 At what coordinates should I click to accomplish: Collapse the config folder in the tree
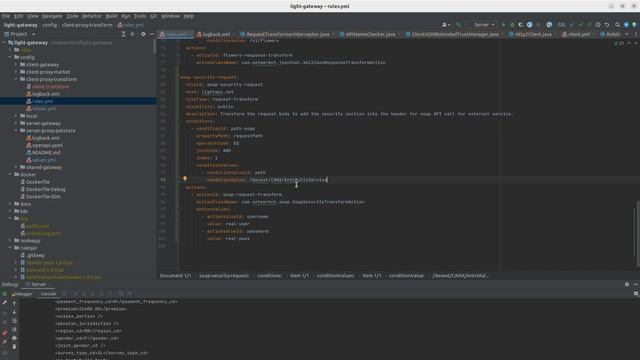(10, 57)
